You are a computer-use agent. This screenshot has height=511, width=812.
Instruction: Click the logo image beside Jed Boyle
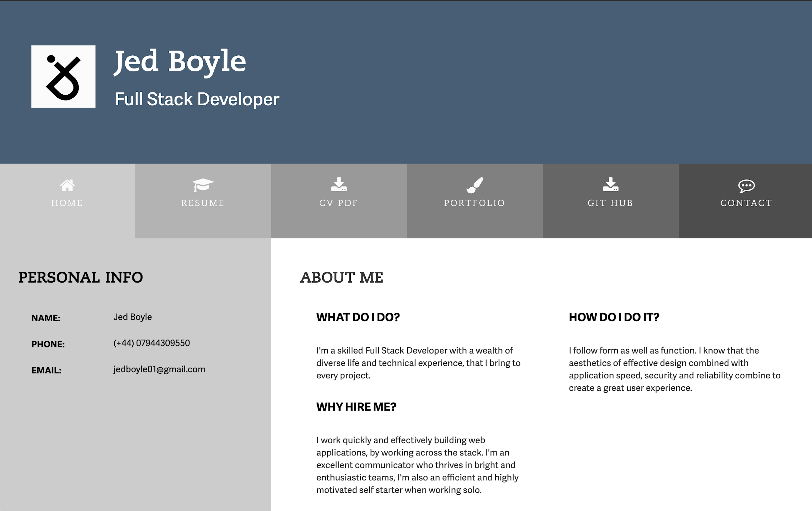(63, 77)
